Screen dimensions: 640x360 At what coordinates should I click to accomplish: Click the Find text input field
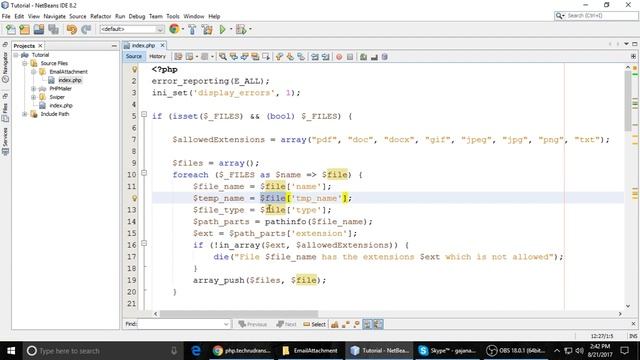click(180, 324)
